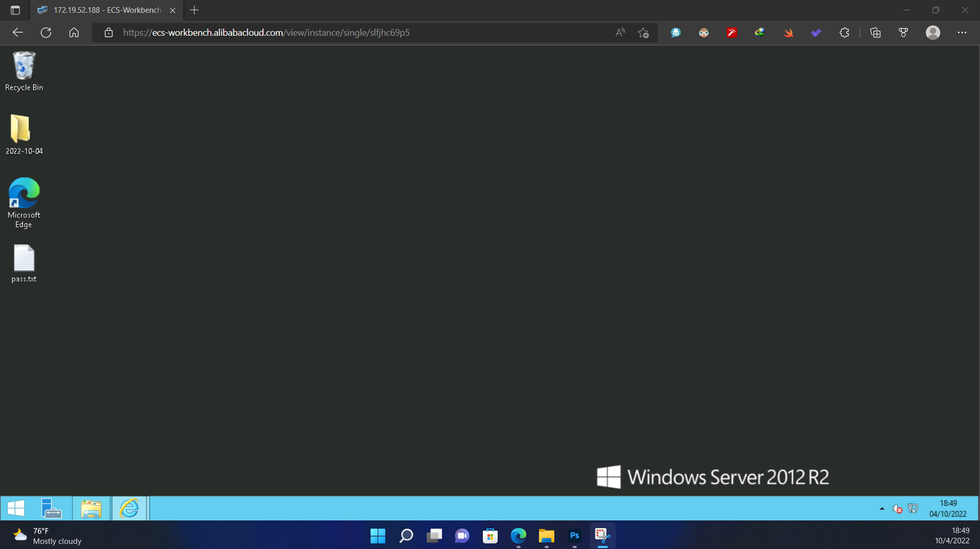Open a new browser tab

coord(194,10)
